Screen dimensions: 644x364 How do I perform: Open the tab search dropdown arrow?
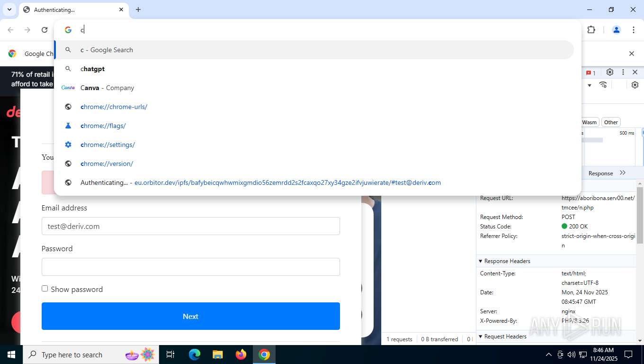(9, 9)
